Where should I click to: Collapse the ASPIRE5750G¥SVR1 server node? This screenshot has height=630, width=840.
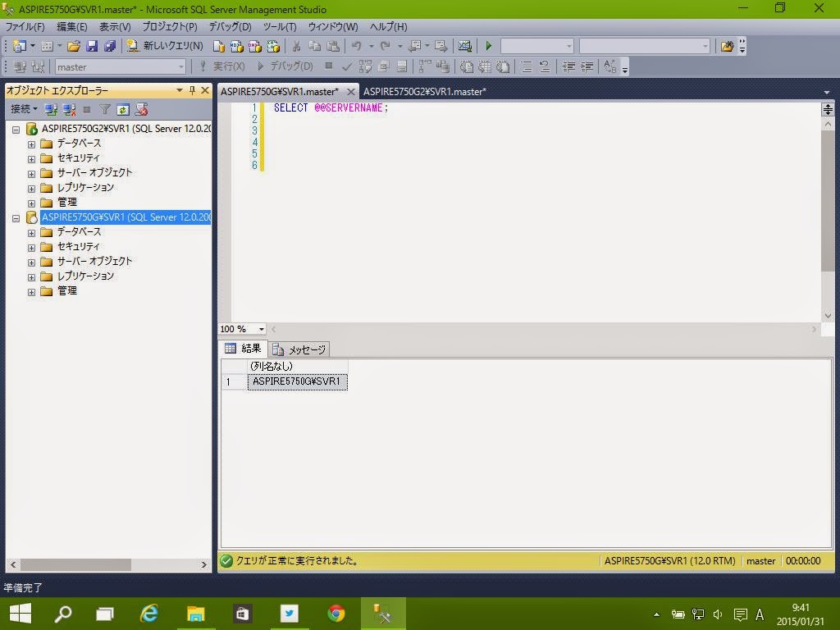[16, 218]
